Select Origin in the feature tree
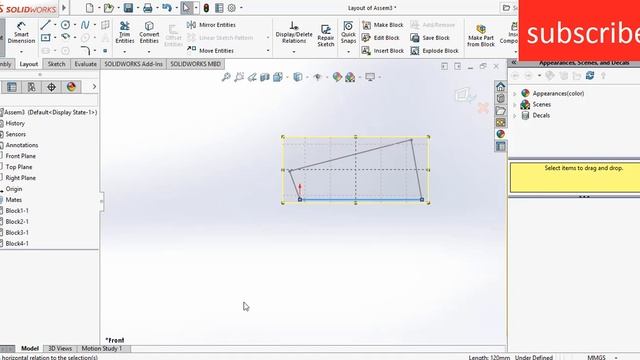Viewport: 640px width, 360px height. (13, 189)
